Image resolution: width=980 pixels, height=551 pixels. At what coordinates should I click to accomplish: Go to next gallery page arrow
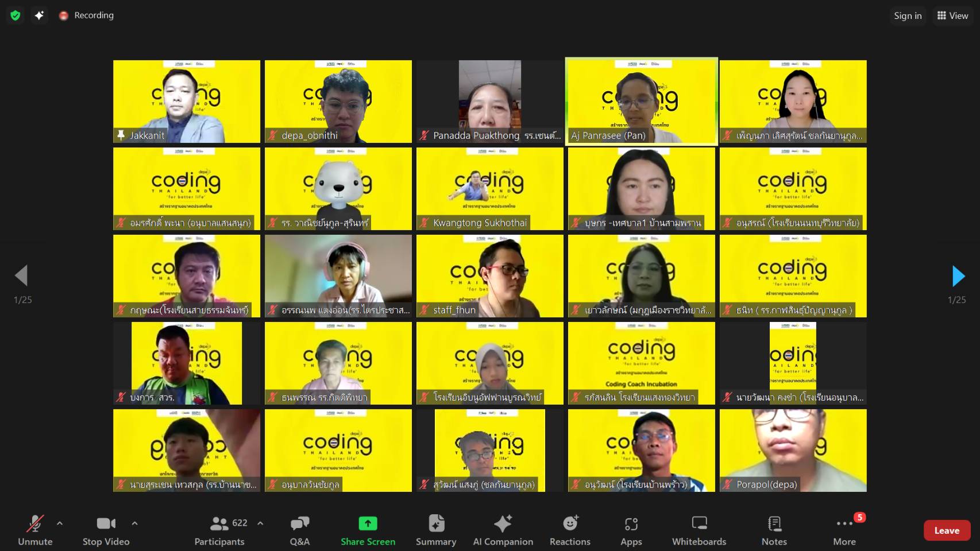point(958,276)
